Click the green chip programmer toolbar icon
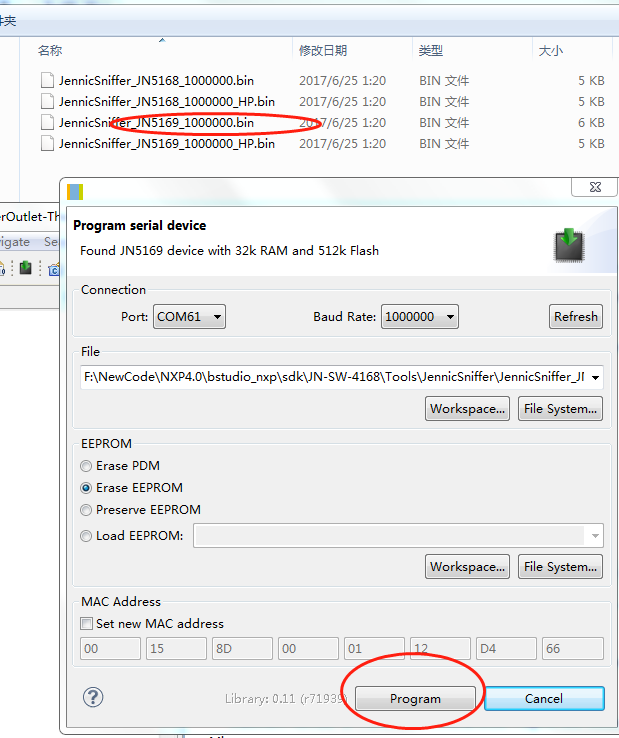This screenshot has width=619, height=738. 25,268
